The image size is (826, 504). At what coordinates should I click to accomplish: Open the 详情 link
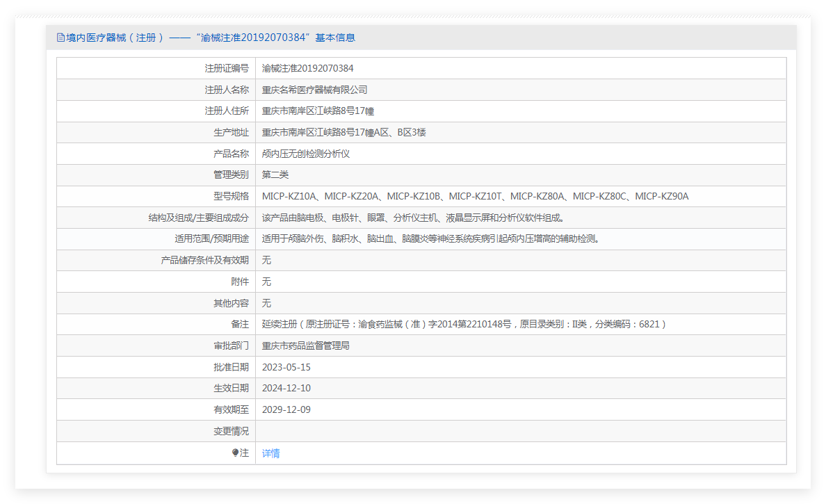pos(270,453)
